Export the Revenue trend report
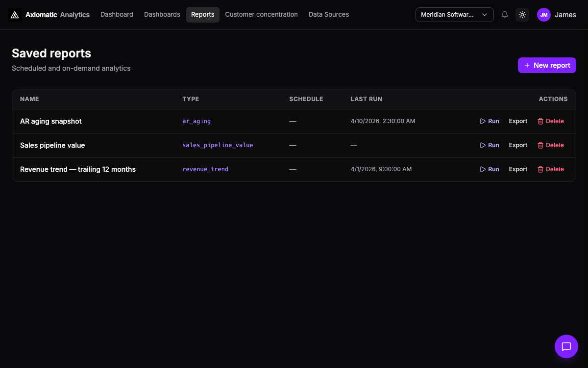The image size is (588, 368). [518, 169]
